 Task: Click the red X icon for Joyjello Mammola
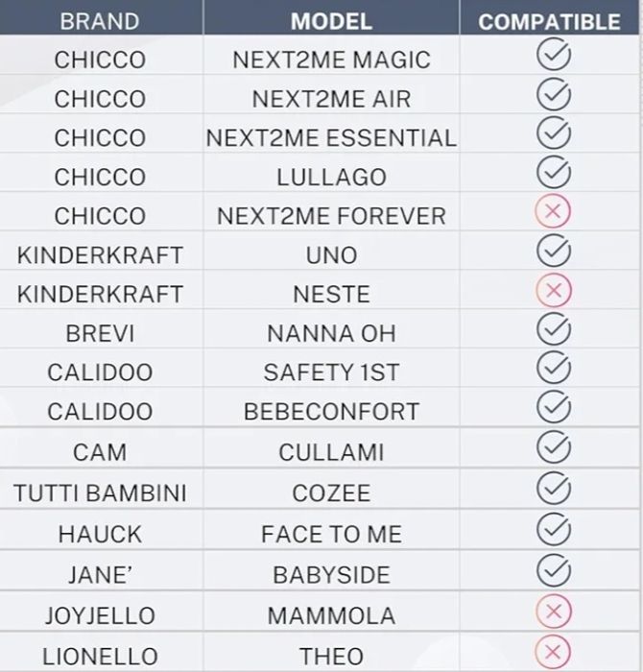point(553,611)
